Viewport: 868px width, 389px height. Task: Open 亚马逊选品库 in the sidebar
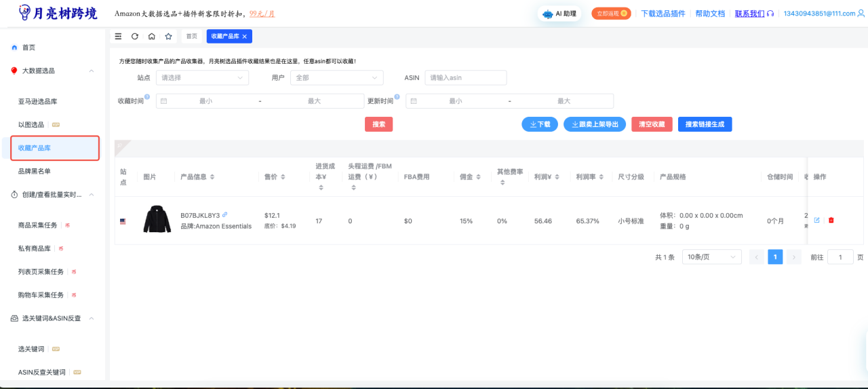click(47, 102)
